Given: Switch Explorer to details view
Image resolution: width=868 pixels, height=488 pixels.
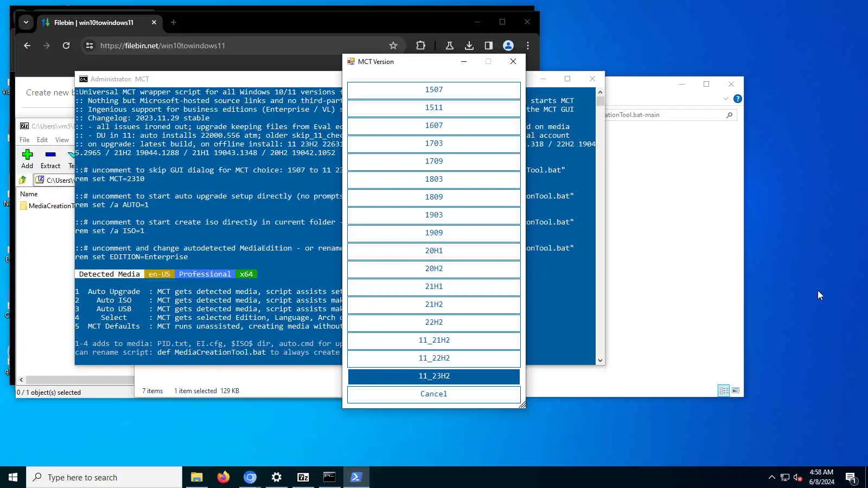Looking at the screenshot, I should pyautogui.click(x=724, y=390).
